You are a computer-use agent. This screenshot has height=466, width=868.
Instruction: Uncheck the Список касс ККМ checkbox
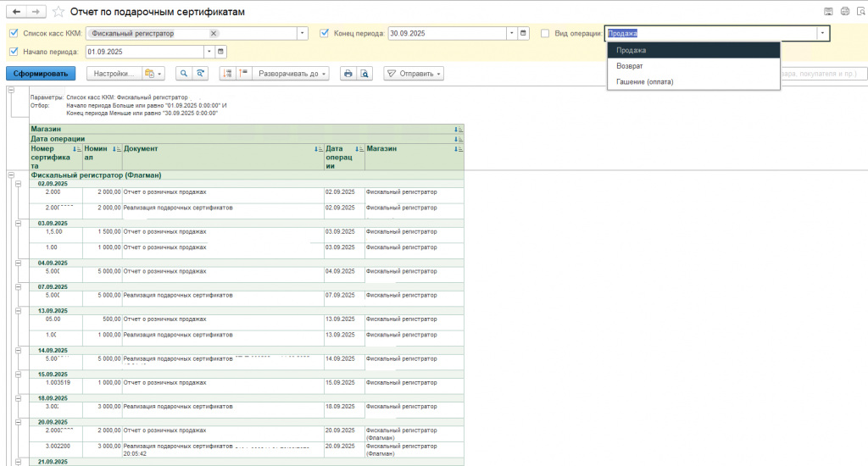14,33
